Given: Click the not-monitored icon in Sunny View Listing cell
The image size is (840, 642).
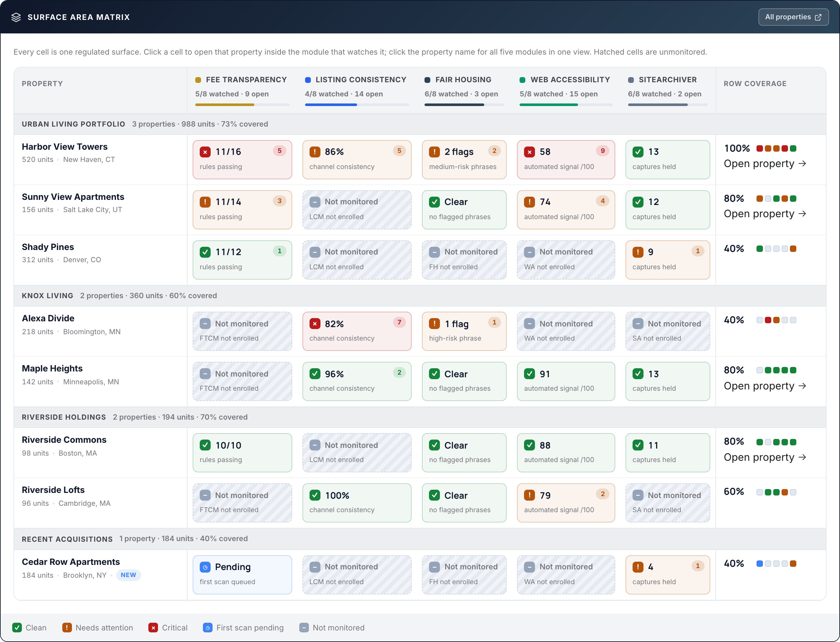Looking at the screenshot, I should [315, 202].
